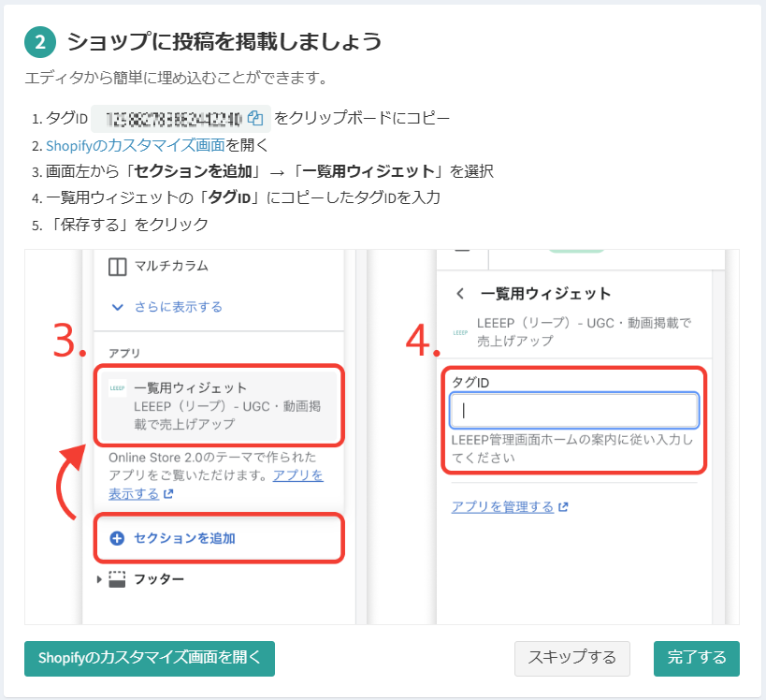
Task: Click the blurred tag ID value
Action: 173,119
